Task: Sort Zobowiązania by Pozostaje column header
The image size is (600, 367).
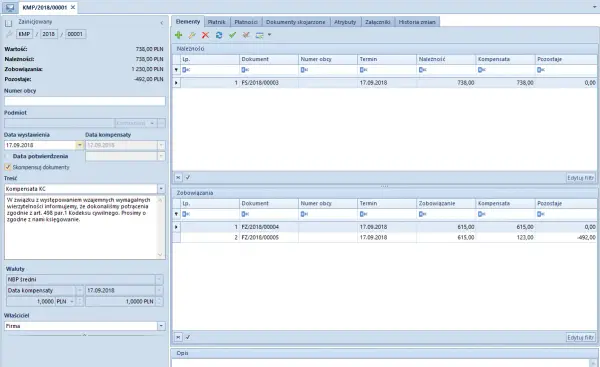Action: (566, 204)
